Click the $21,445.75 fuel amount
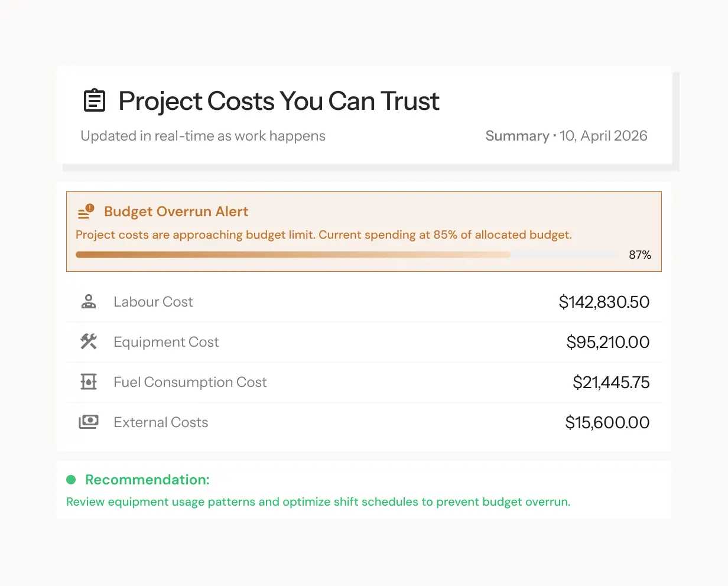Image resolution: width=728 pixels, height=586 pixels. click(x=611, y=382)
